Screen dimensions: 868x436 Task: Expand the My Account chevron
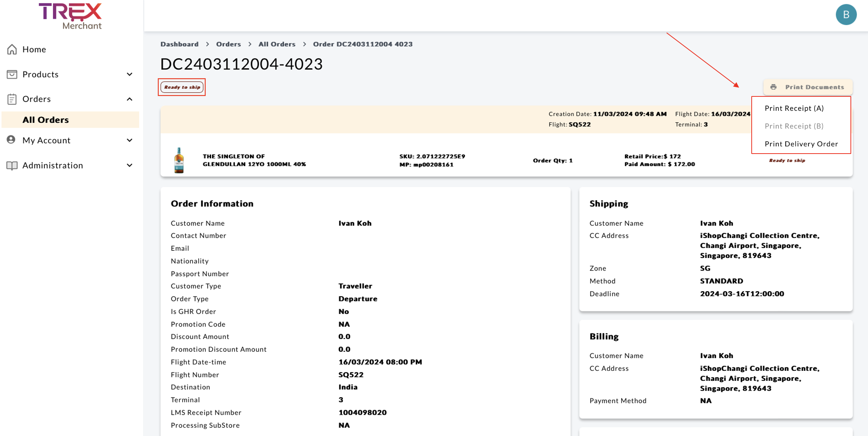point(130,140)
